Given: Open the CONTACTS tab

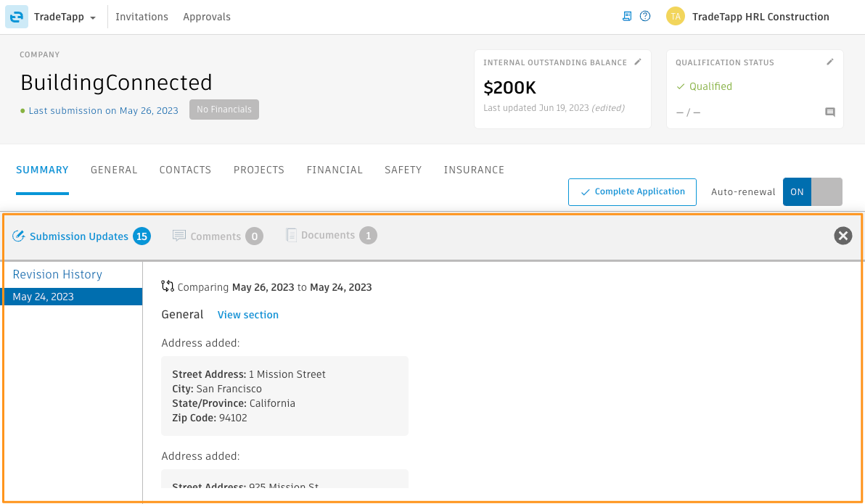Looking at the screenshot, I should [185, 170].
